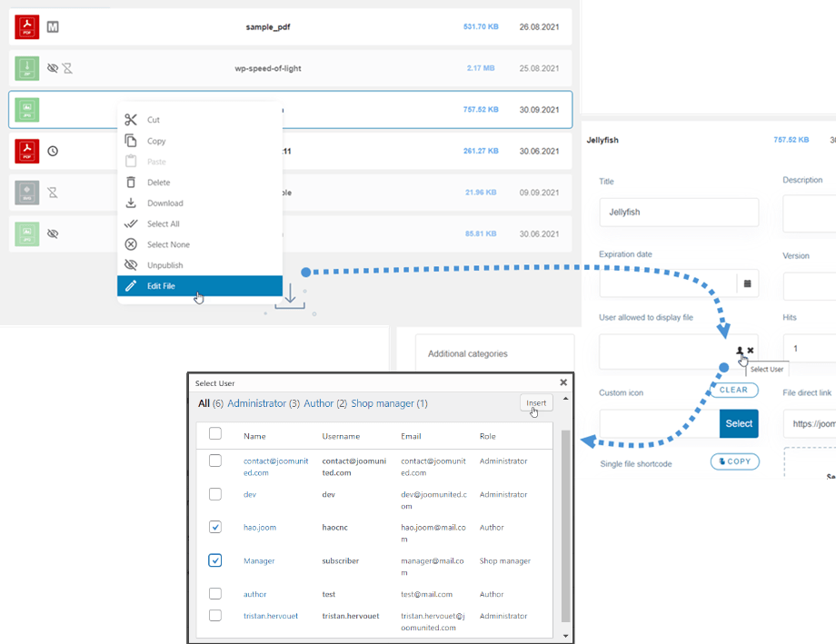Click the blue Select button for Custom icon

738,423
